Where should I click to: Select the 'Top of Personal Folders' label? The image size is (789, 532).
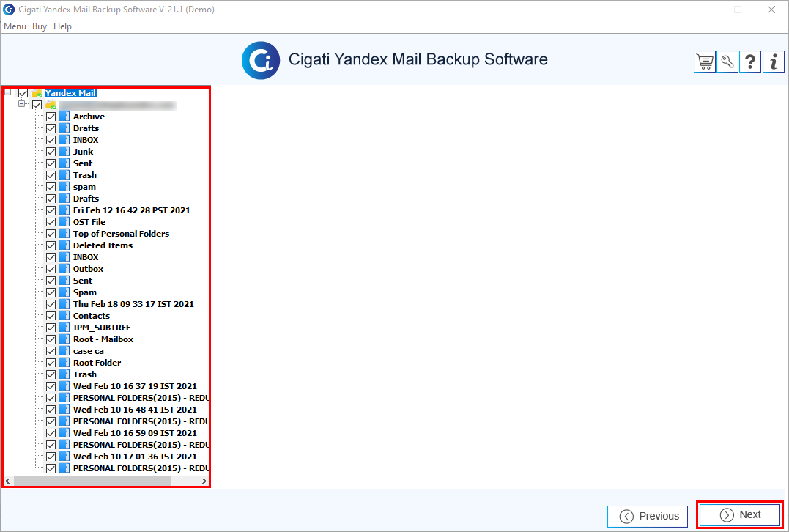122,234
